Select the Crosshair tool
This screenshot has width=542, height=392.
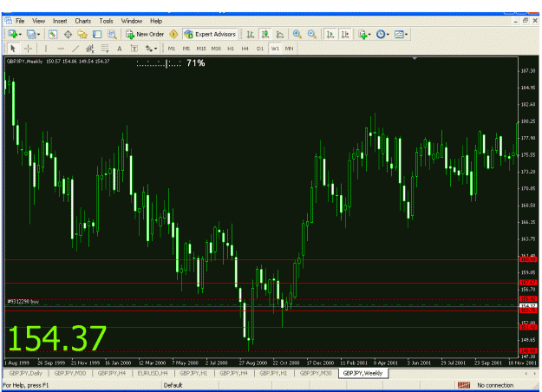coord(29,49)
